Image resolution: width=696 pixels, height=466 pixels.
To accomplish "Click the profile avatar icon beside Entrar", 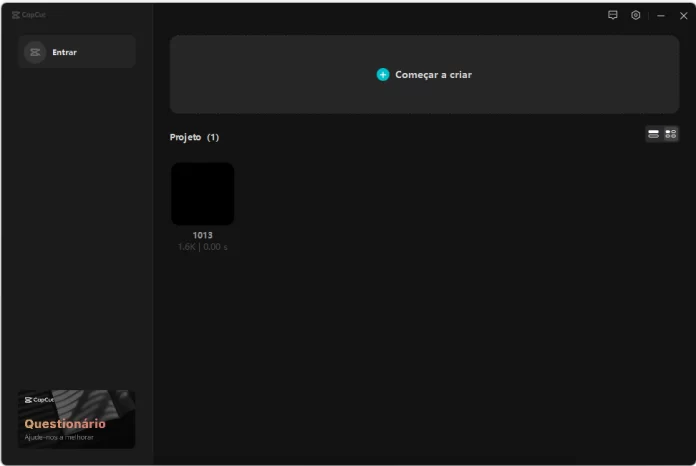I will (35, 52).
